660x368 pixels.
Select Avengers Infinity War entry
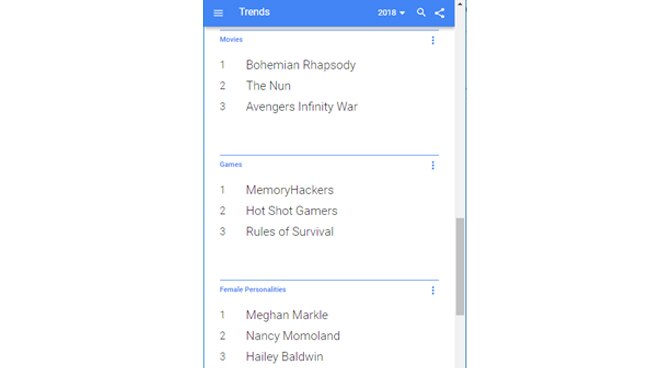301,107
